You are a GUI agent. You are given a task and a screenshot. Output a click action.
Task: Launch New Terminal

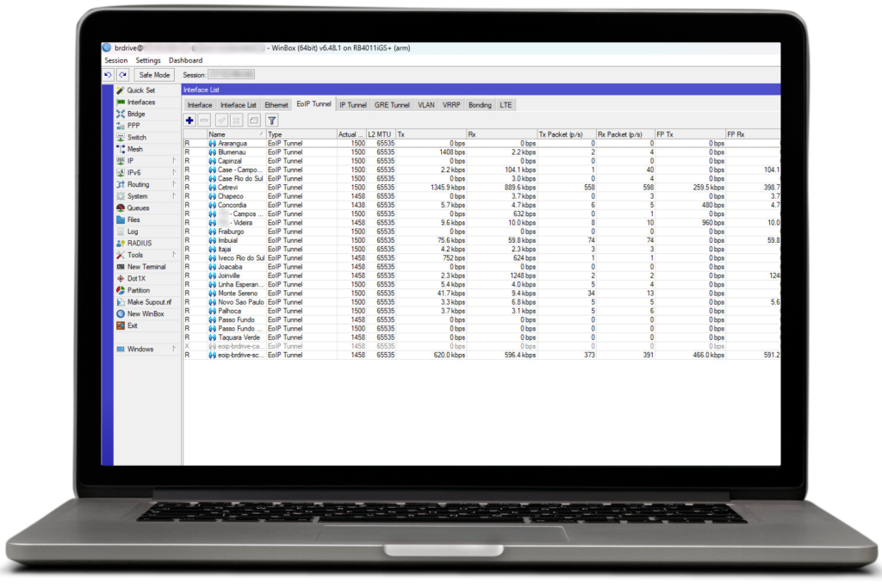click(146, 267)
